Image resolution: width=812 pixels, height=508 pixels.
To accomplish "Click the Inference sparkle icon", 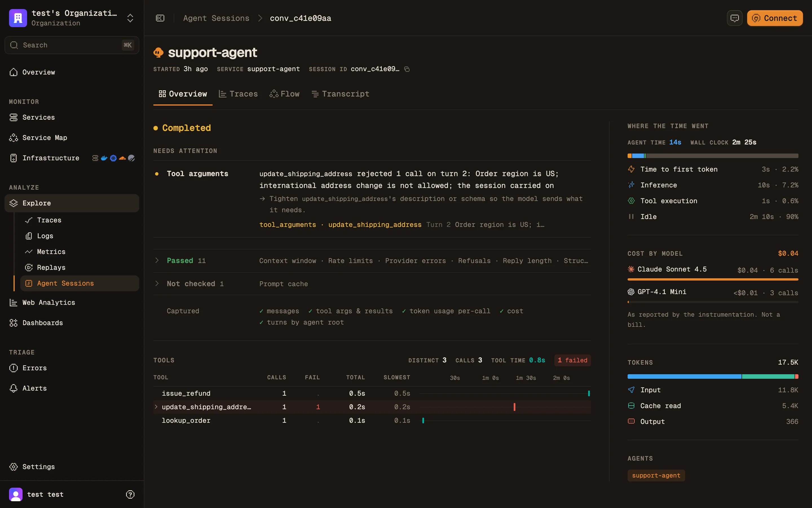I will click(x=631, y=185).
